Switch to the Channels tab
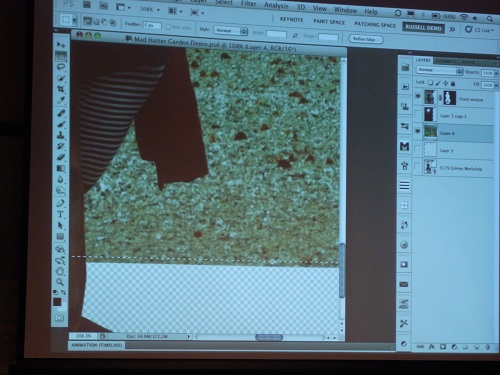This screenshot has height=375, width=500. (x=446, y=61)
